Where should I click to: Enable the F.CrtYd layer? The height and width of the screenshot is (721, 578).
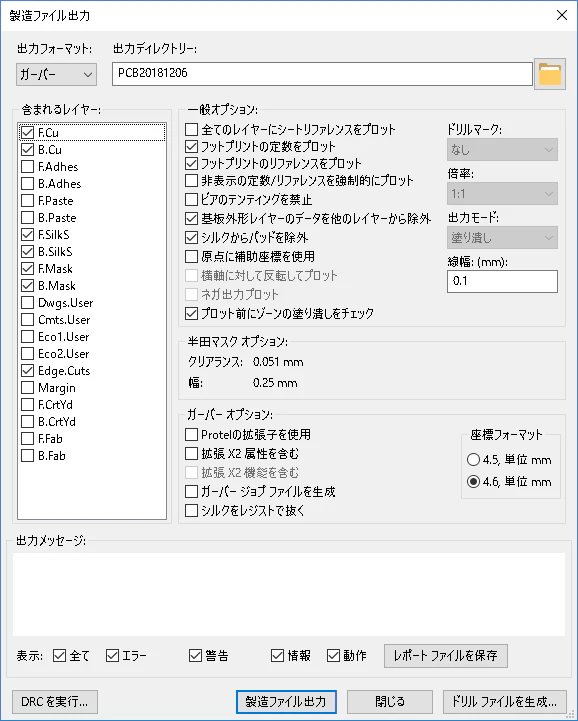click(x=28, y=405)
